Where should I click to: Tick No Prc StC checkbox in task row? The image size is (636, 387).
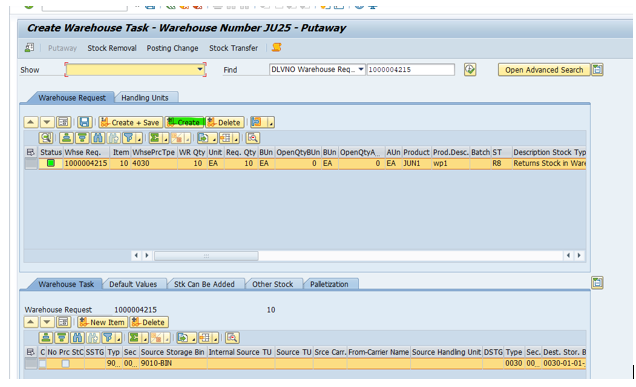(65, 363)
